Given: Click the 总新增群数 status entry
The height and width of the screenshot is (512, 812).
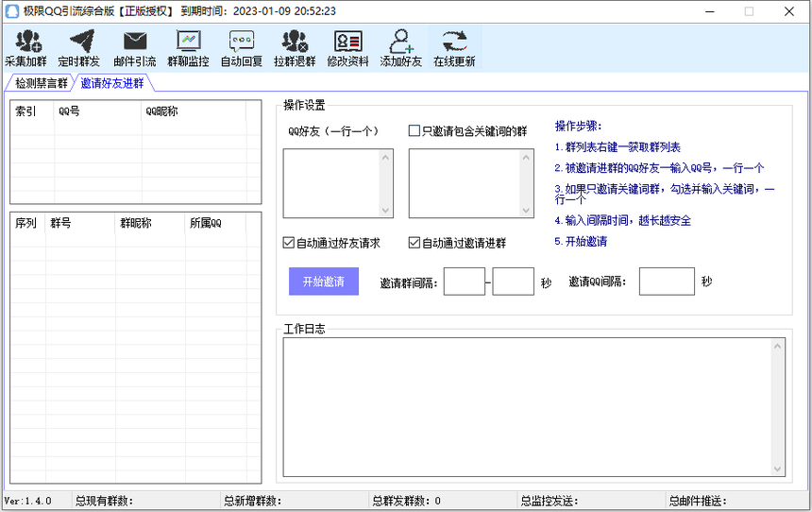Looking at the screenshot, I should pyautogui.click(x=253, y=501).
